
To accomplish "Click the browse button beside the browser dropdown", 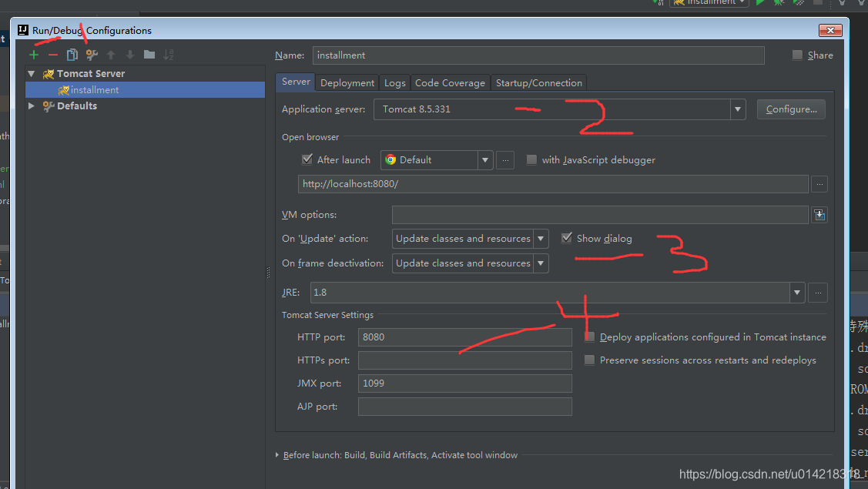I will 505,160.
